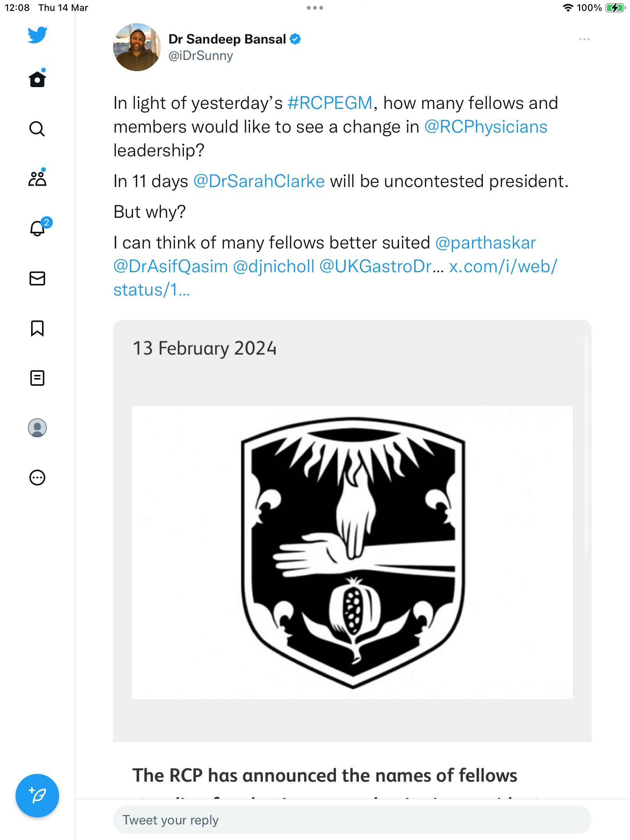Open the RCP crest image
This screenshot has width=630, height=840.
(352, 552)
